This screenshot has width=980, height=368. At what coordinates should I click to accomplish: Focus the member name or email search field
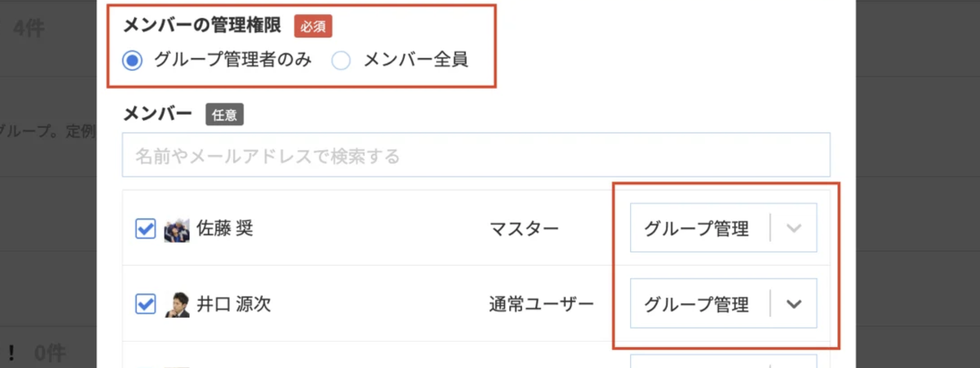[x=476, y=155]
